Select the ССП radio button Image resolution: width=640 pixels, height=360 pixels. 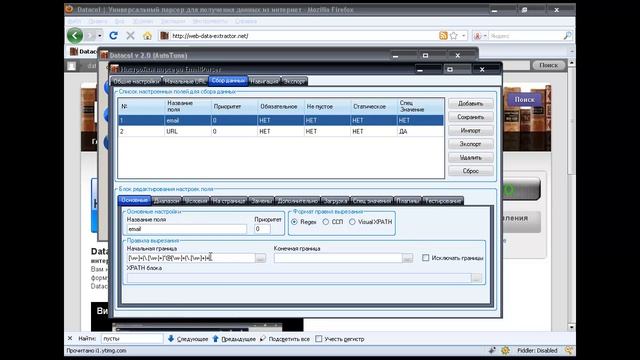point(326,222)
